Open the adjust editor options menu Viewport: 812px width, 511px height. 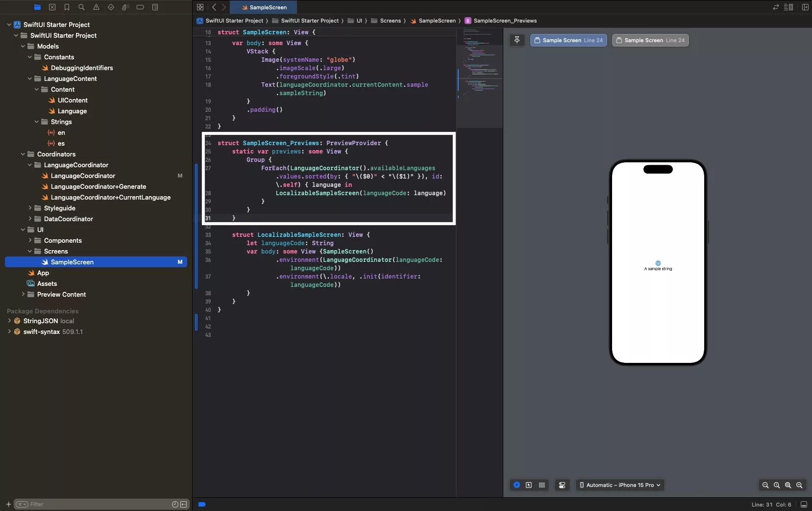pos(788,7)
